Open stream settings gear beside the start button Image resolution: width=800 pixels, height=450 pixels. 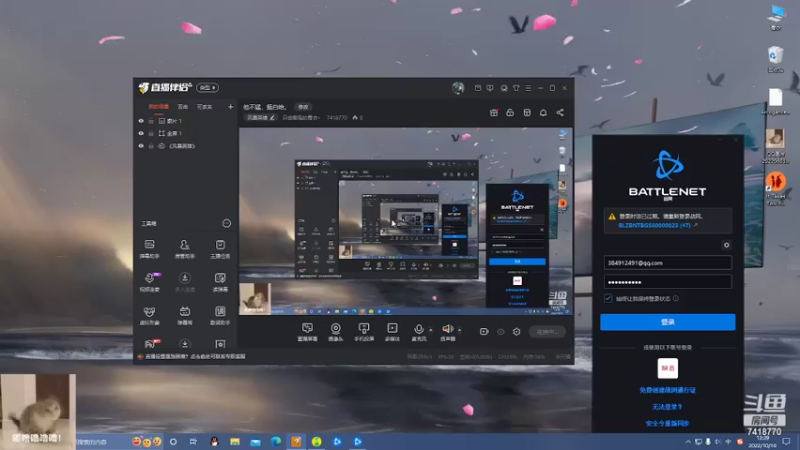[x=516, y=332]
